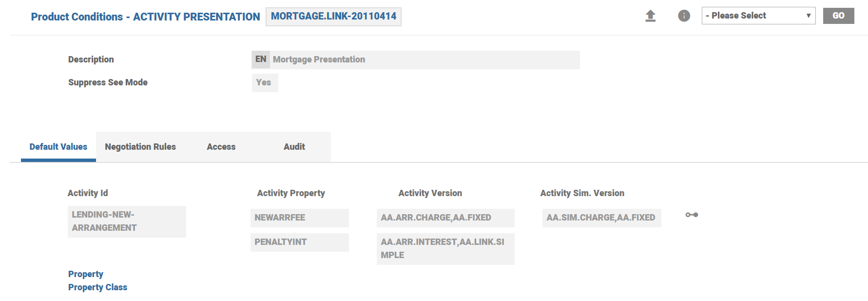Open the Negotiation Rules tab
This screenshot has height=301, width=868.
[x=140, y=147]
